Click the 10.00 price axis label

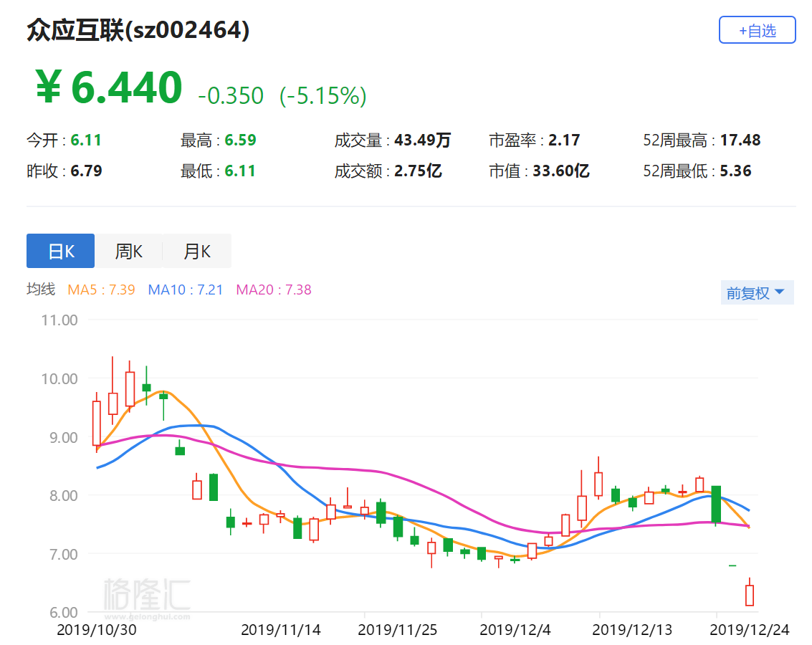[x=59, y=378]
